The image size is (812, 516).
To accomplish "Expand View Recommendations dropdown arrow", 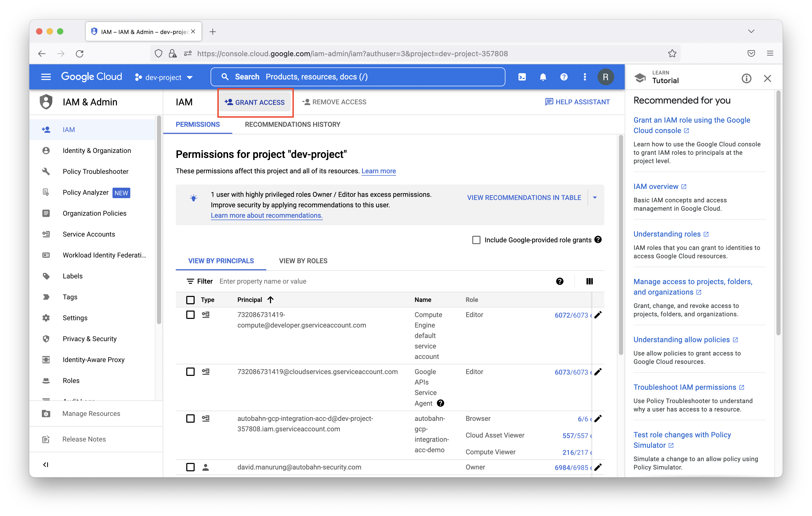I will 595,198.
